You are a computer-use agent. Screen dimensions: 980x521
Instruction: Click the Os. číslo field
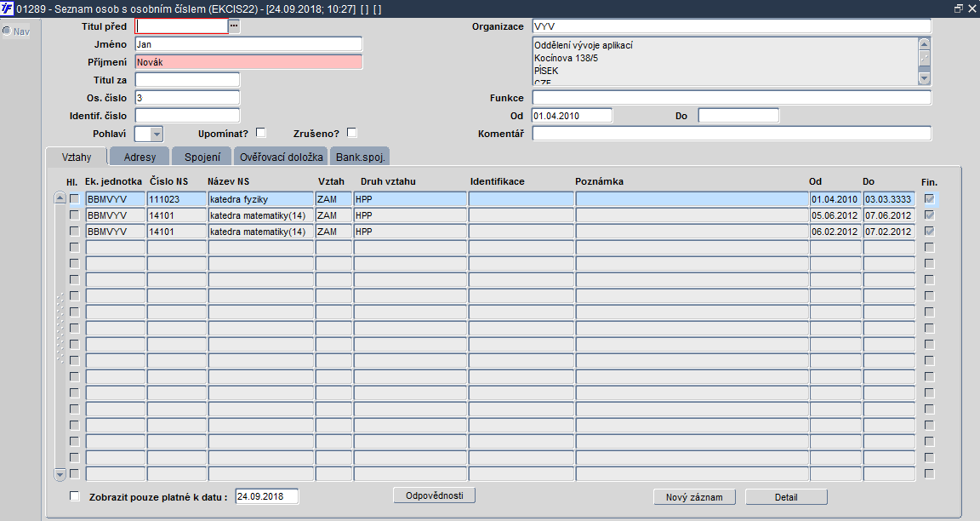(x=187, y=98)
